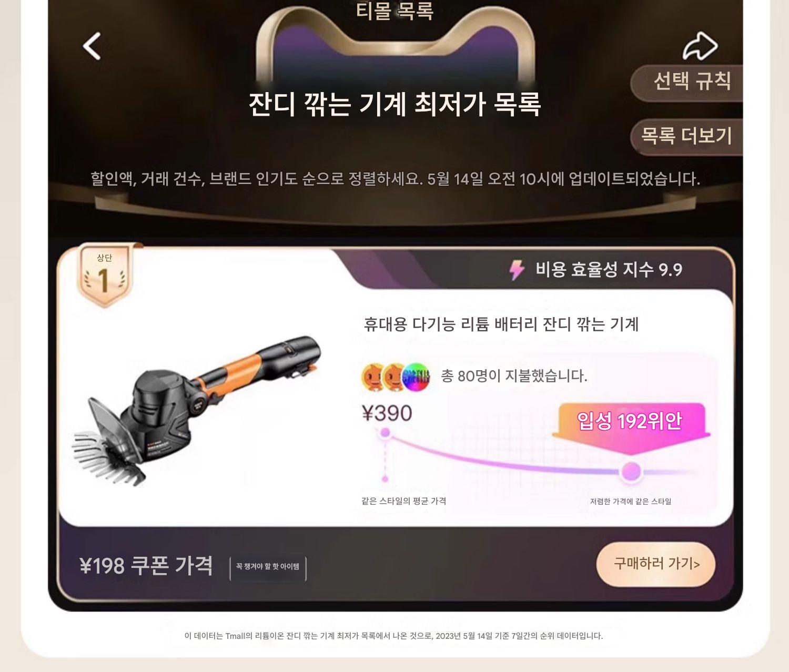Click the average price point near ¥390
789x672 pixels.
[385, 433]
